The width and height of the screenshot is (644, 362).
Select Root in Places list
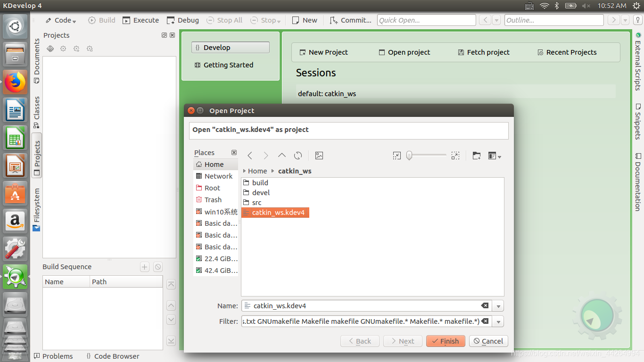pos(215,188)
